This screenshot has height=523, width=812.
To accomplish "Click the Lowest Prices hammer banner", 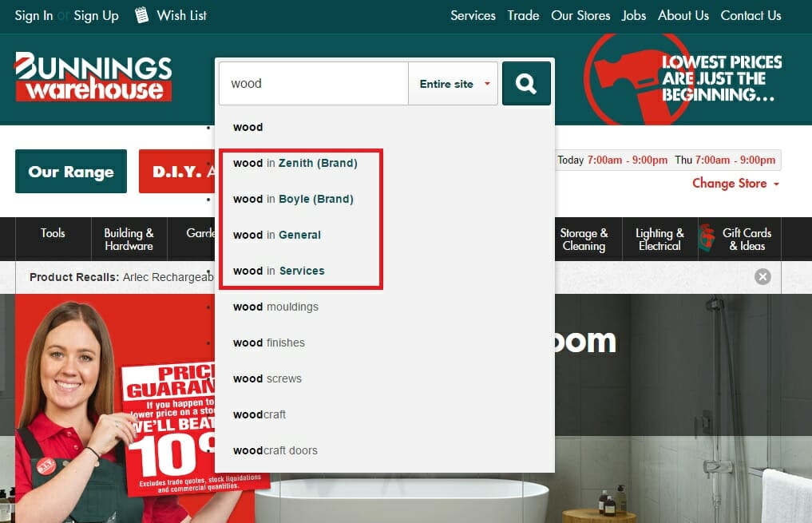I will coord(683,79).
